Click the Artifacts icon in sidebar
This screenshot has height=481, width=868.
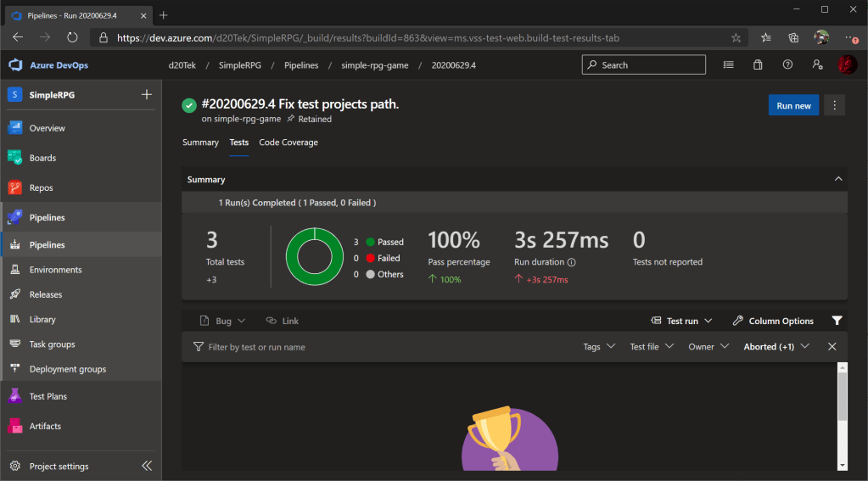click(14, 426)
